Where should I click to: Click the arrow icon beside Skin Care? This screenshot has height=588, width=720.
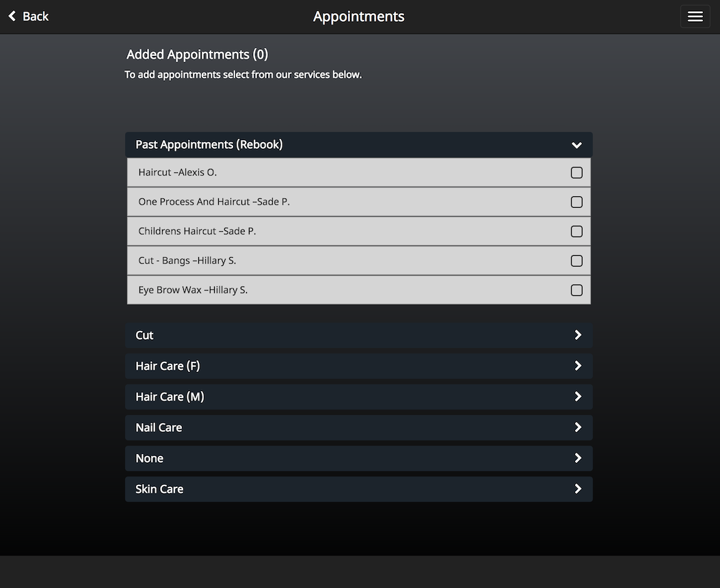point(578,489)
